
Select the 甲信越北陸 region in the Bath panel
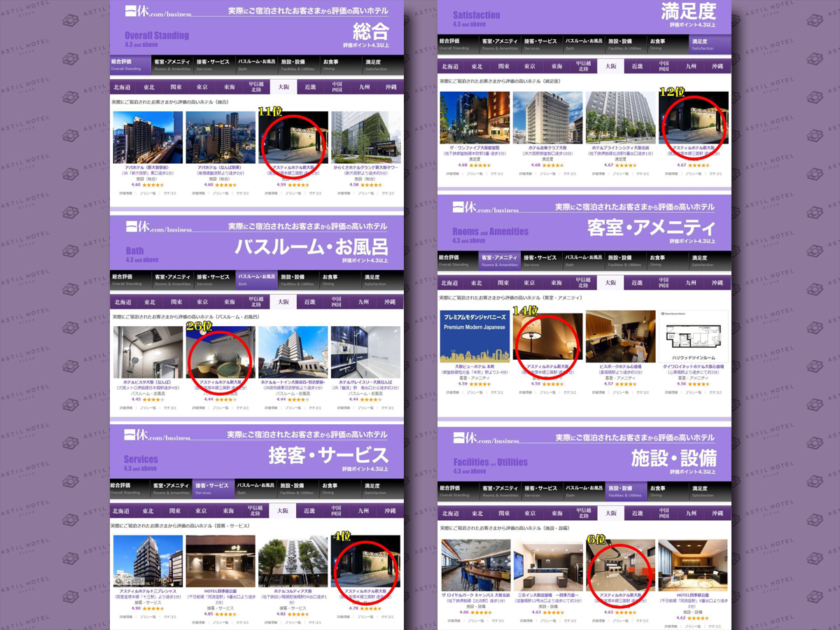click(x=255, y=302)
